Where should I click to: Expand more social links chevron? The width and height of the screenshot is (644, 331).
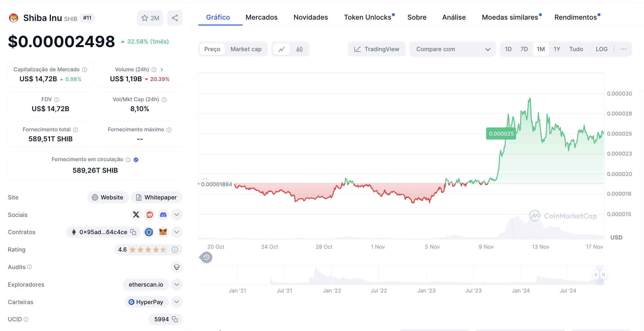pyautogui.click(x=177, y=214)
